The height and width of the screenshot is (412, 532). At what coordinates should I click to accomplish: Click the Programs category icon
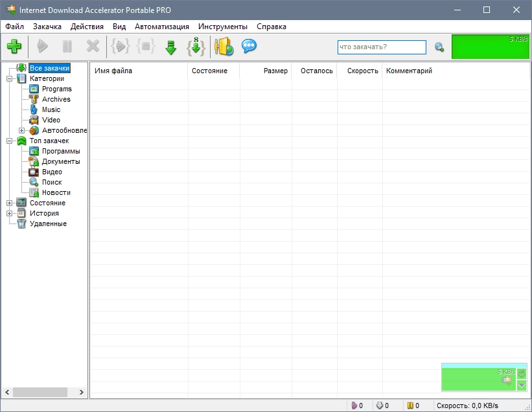pos(34,89)
